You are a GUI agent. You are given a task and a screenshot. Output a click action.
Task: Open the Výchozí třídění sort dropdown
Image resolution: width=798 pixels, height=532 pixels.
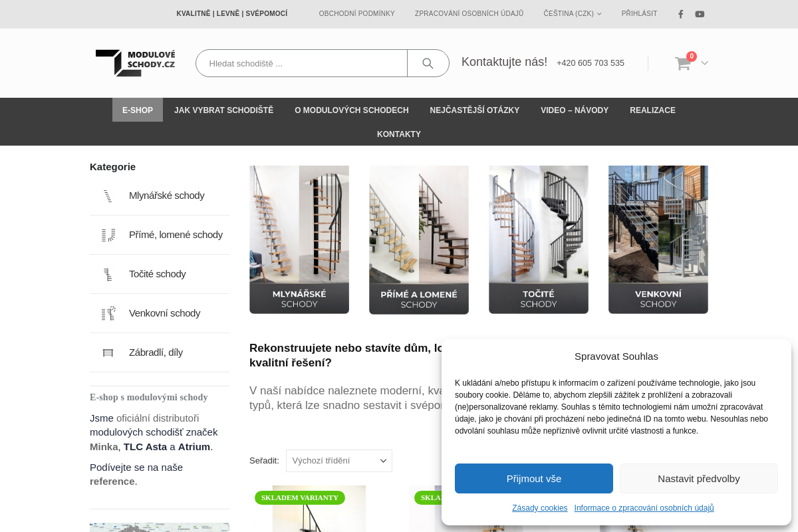coord(339,461)
